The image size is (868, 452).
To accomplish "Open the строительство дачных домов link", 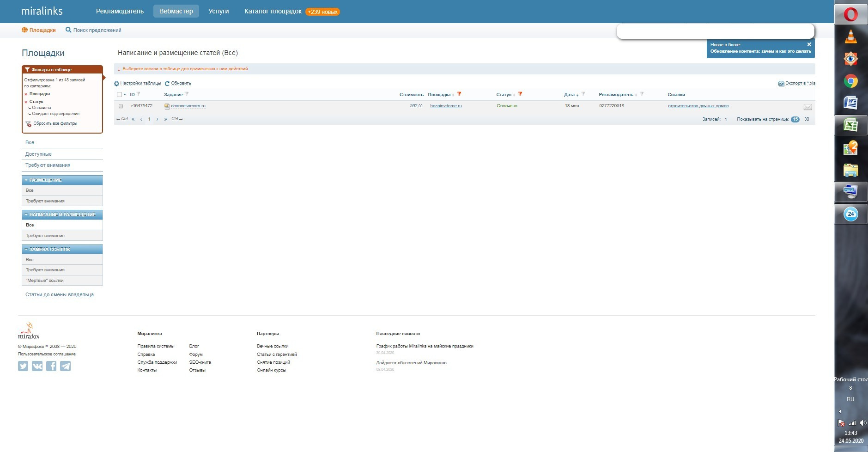I will pos(698,106).
